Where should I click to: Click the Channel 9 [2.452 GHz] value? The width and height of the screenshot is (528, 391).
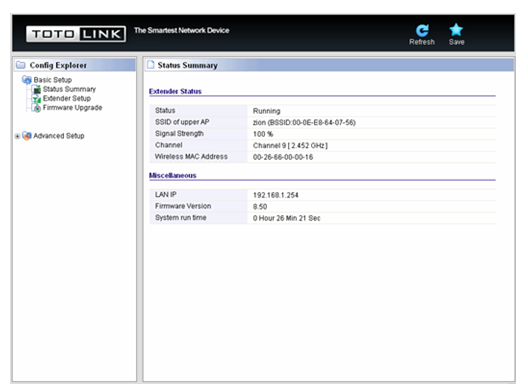click(290, 145)
